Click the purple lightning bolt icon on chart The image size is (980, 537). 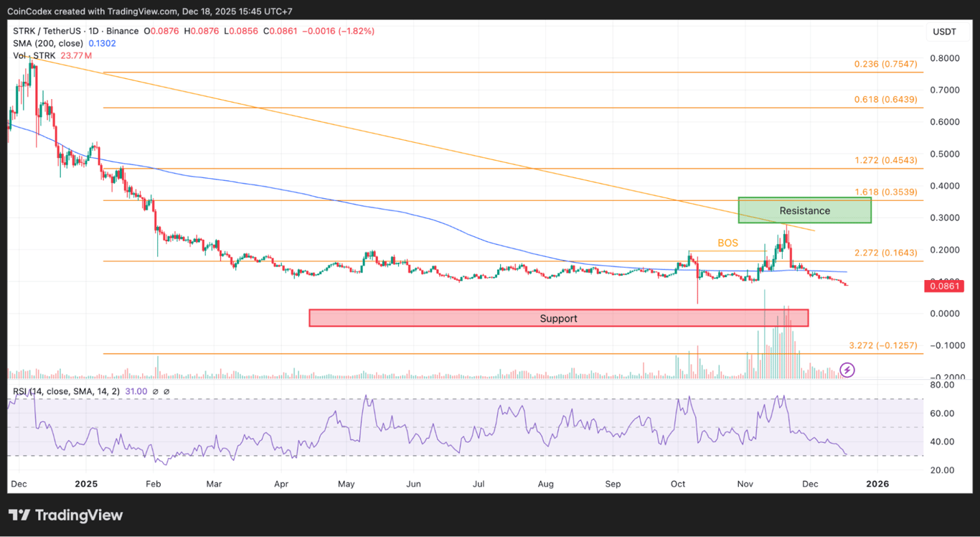[x=847, y=370]
